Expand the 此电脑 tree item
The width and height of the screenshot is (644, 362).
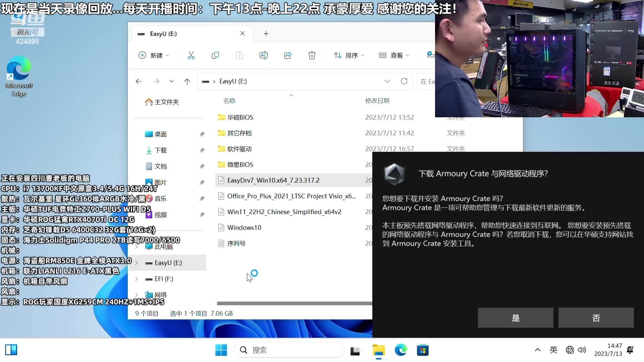pyautogui.click(x=137, y=247)
